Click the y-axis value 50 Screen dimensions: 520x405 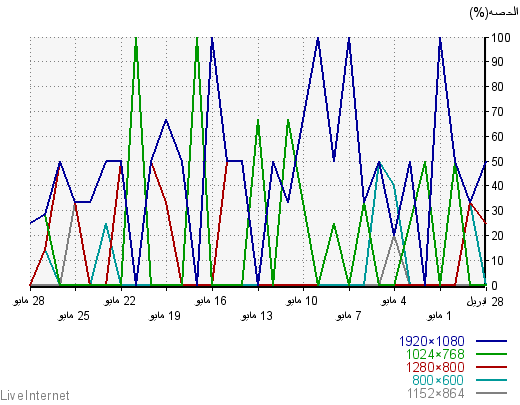[x=497, y=161]
